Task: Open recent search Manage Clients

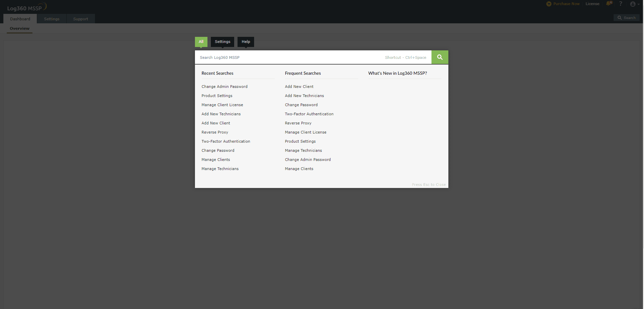Action: tap(216, 160)
